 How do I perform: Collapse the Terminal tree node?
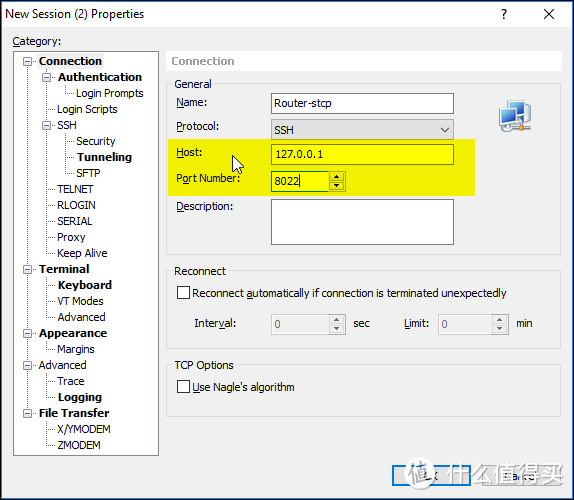(27, 269)
